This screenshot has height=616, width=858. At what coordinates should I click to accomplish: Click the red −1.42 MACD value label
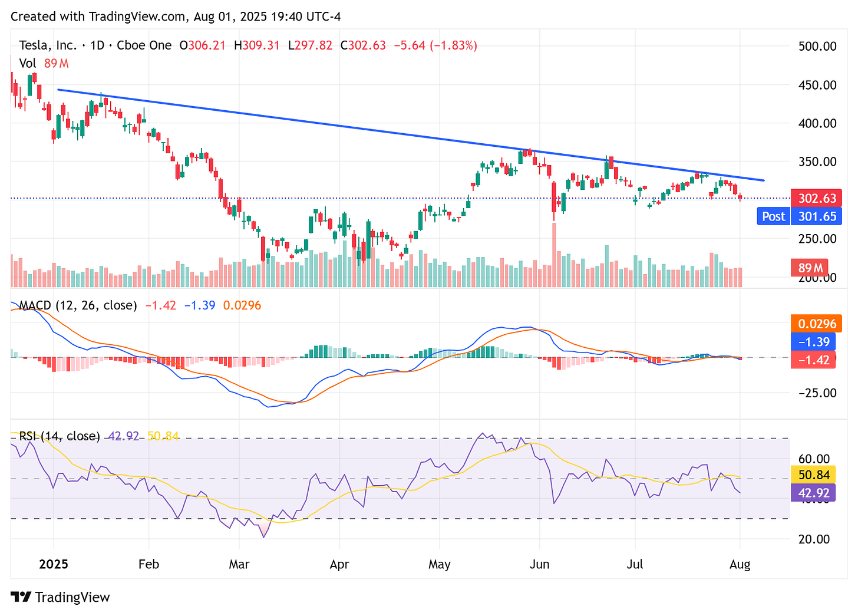814,360
